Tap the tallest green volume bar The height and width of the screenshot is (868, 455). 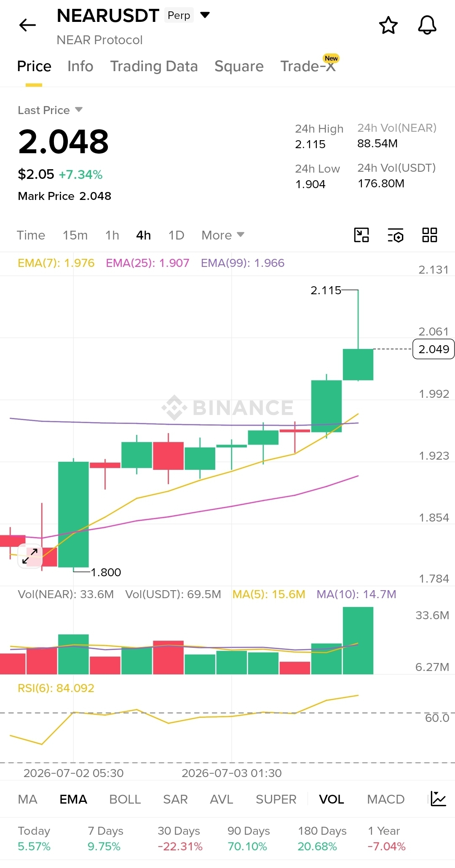(x=358, y=641)
